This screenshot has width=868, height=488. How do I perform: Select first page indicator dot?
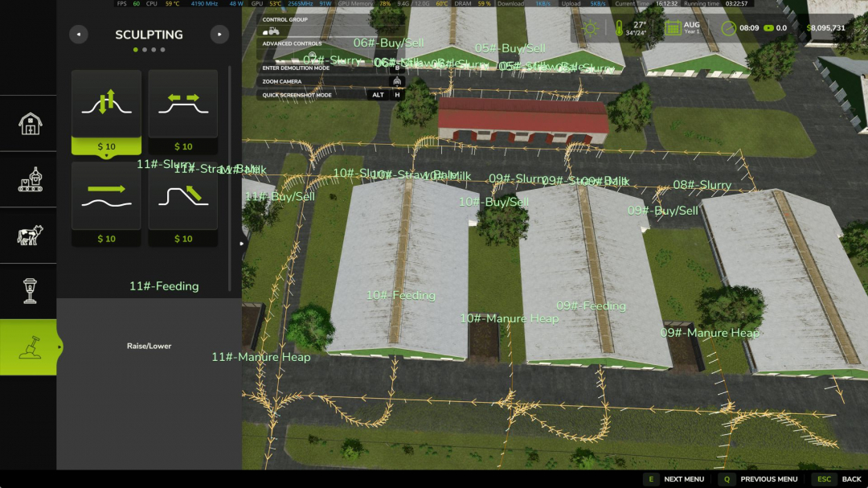point(136,50)
